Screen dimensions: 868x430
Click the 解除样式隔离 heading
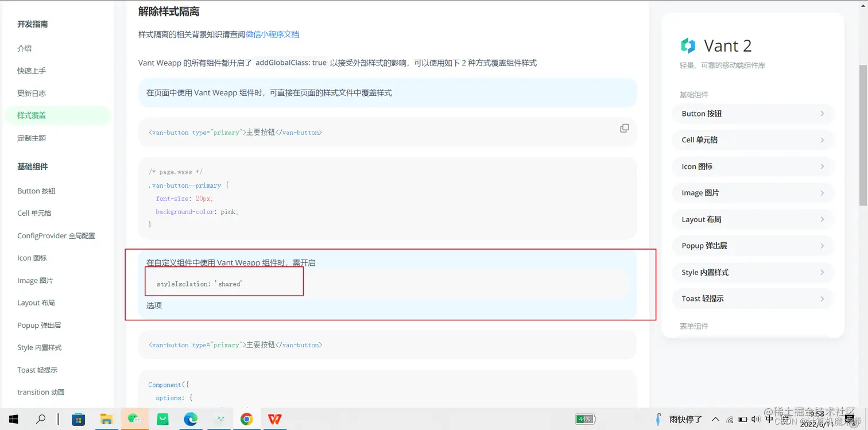169,11
